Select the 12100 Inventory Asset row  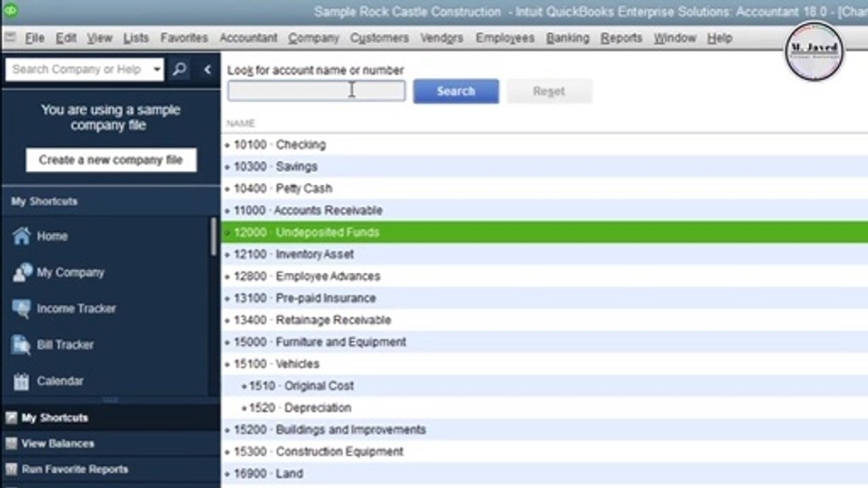click(x=544, y=254)
